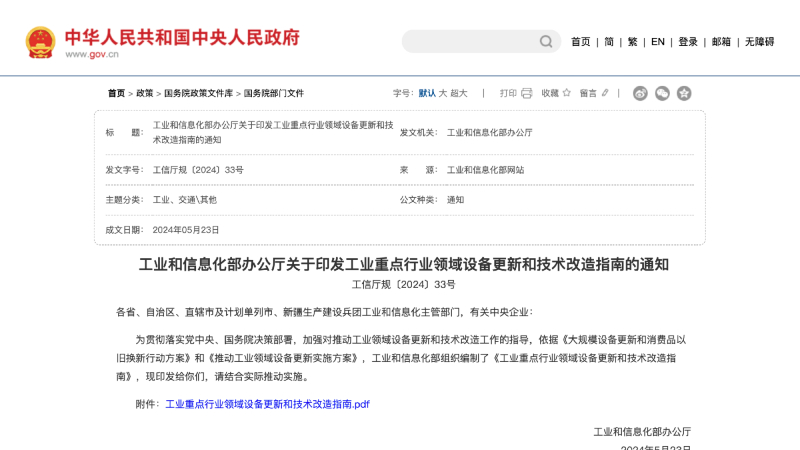Open the 无障碍 accessibility mode
Viewport: 800px width, 450px height.
pos(760,42)
